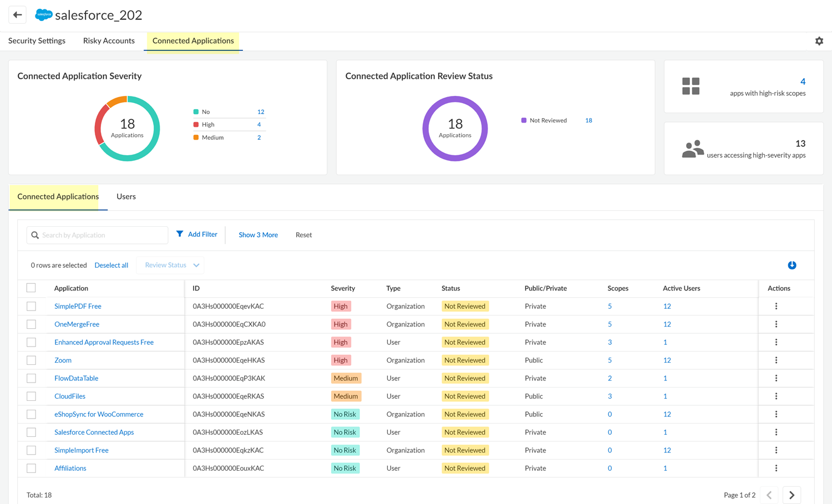The width and height of the screenshot is (832, 504).
Task: Open the Users sub-tab
Action: click(x=126, y=197)
